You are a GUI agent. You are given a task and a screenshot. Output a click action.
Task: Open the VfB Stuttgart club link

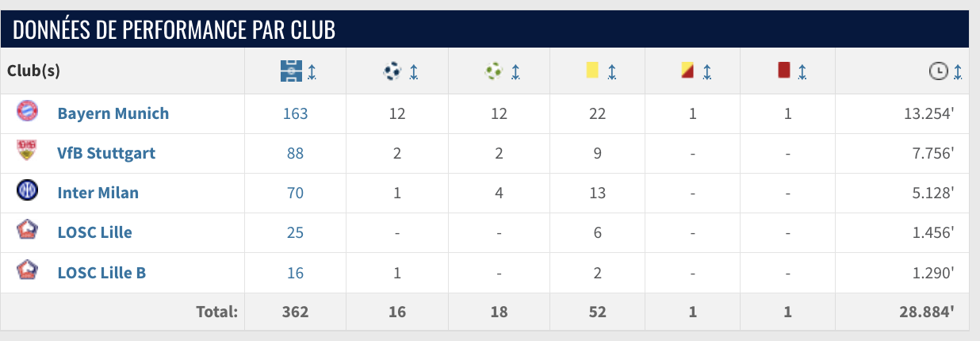(x=106, y=153)
